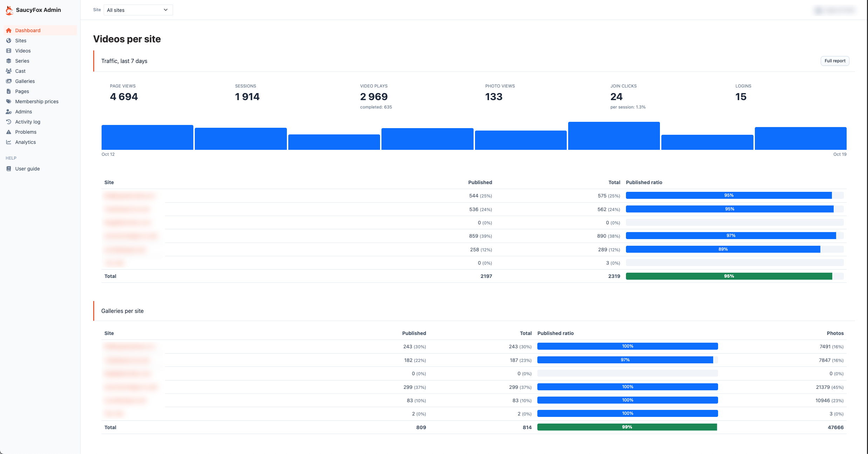This screenshot has width=868, height=454.
Task: Click the Dashboard home icon
Action: pyautogui.click(x=9, y=30)
